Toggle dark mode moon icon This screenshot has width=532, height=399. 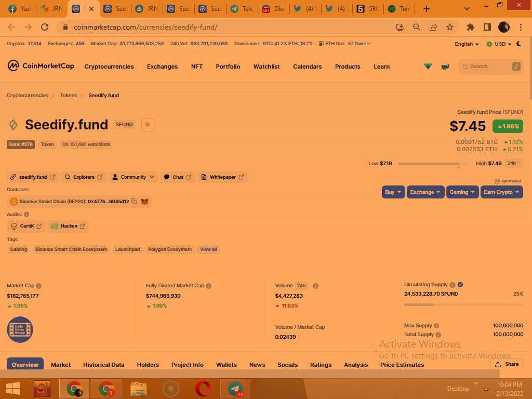pyautogui.click(x=519, y=44)
